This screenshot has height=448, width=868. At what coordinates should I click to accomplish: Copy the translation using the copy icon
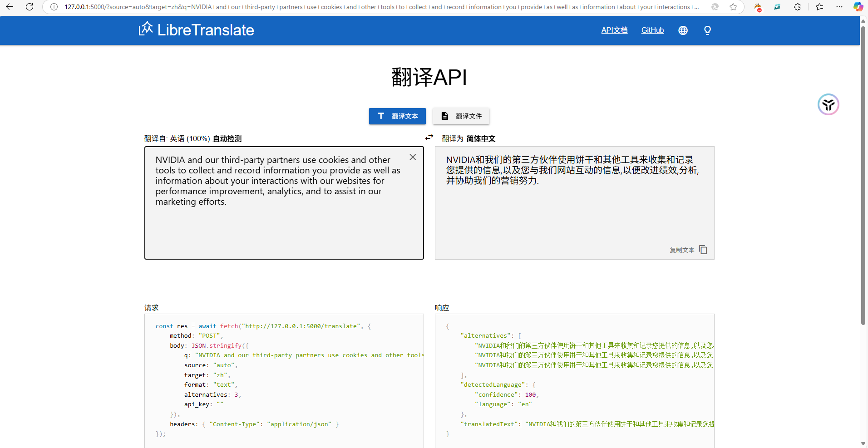(x=703, y=250)
